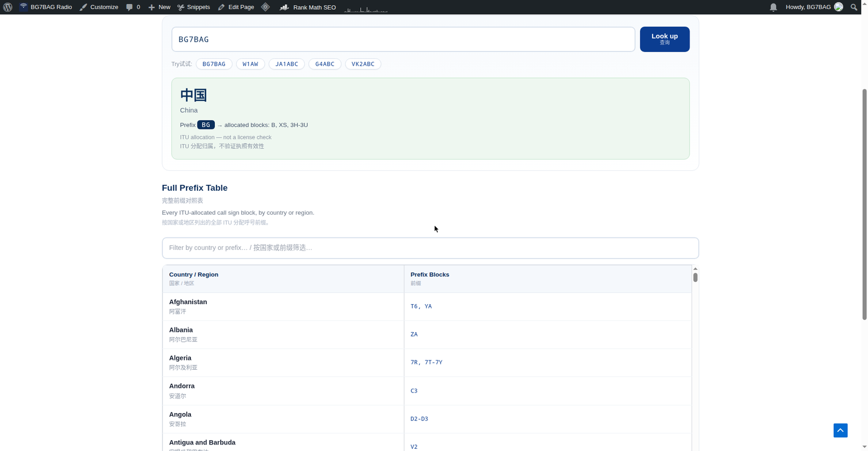This screenshot has width=868, height=451.
Task: Click the back-to-top arrow button
Action: point(840,430)
